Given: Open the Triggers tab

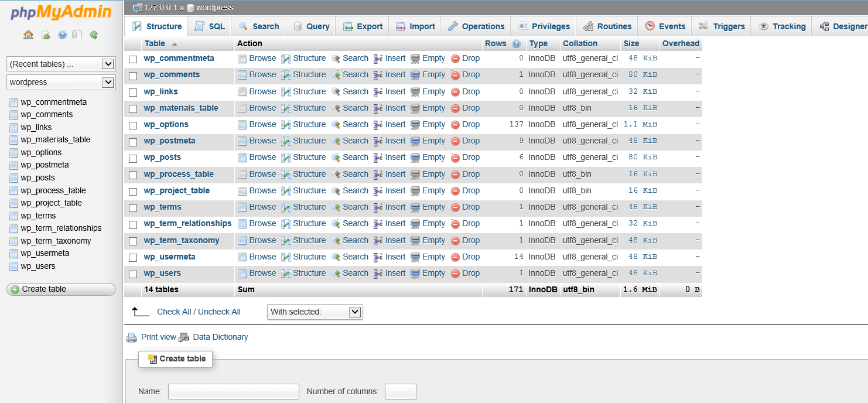Looking at the screenshot, I should (x=721, y=26).
